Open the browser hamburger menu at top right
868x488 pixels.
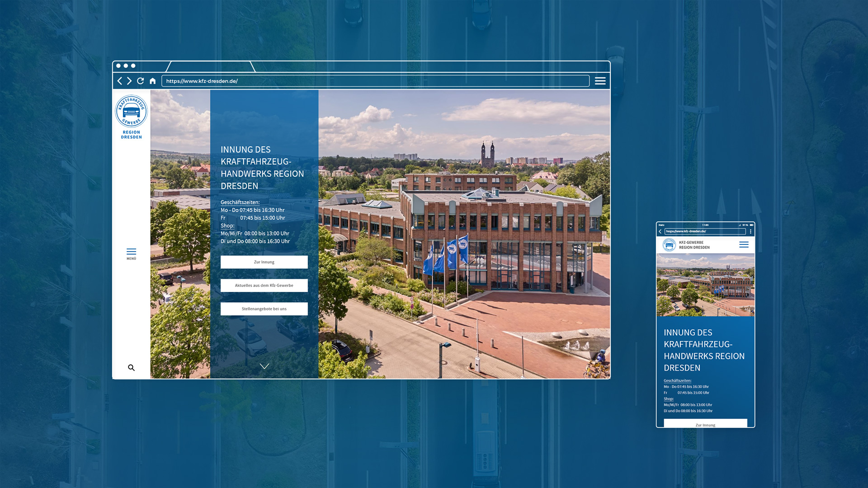click(x=600, y=81)
